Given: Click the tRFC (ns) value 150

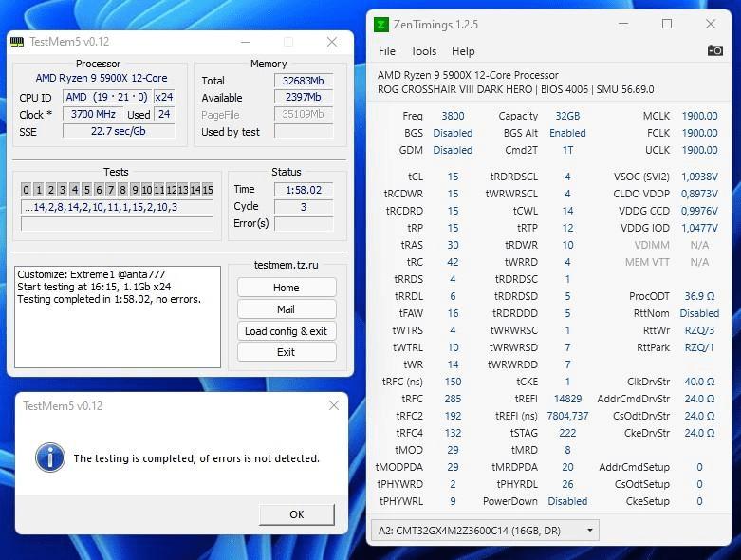Looking at the screenshot, I should 453,382.
